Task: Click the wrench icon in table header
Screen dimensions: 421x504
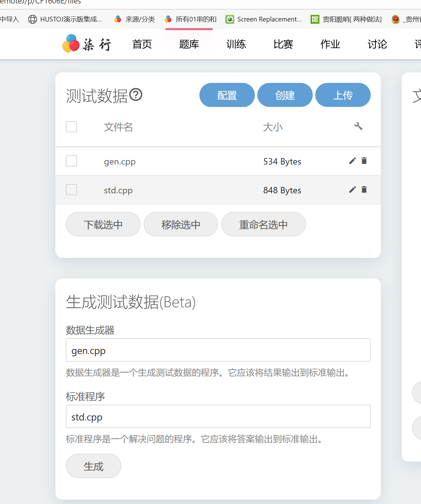Action: [x=358, y=126]
